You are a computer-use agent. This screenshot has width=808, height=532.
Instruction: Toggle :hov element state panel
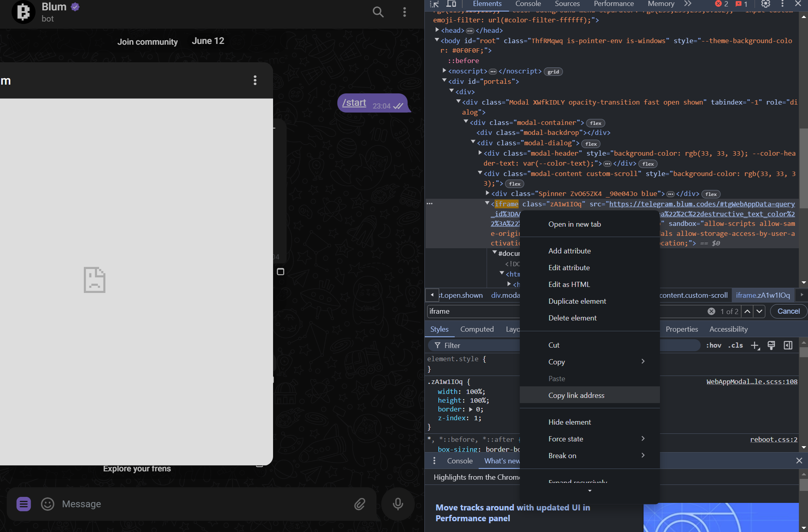(714, 346)
